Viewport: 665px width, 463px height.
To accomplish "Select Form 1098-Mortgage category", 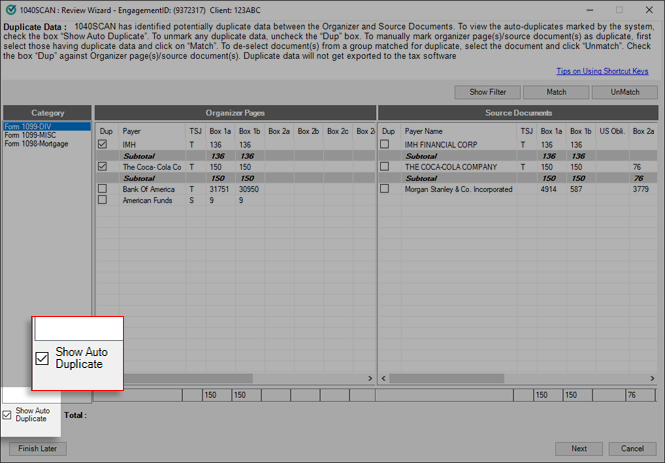I will point(36,144).
